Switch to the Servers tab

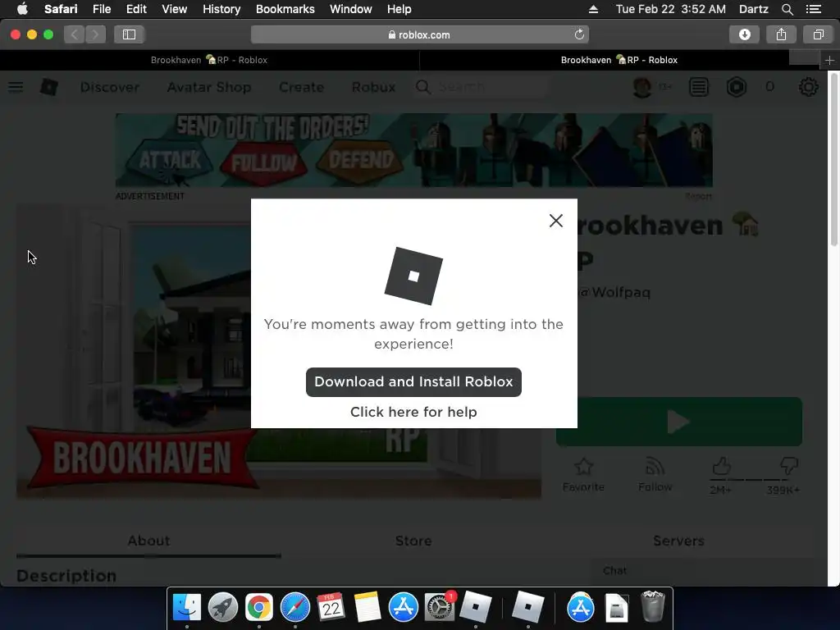pos(678,541)
